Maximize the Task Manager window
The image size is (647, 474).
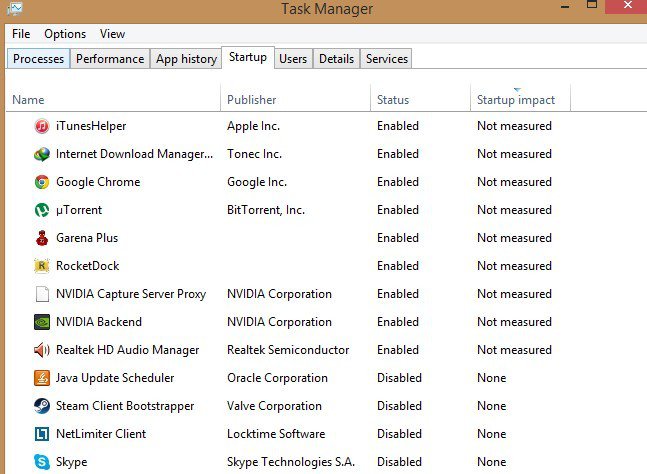tap(592, 5)
